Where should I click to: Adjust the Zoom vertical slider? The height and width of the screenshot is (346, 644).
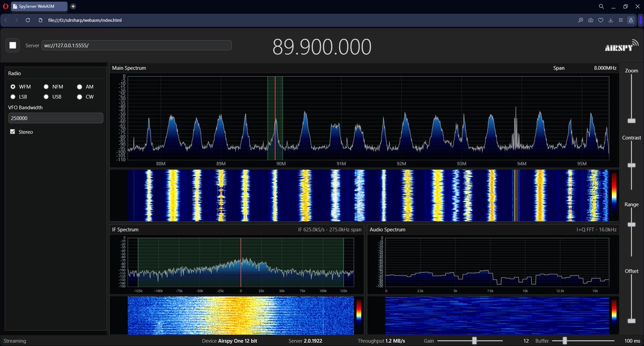[632, 122]
